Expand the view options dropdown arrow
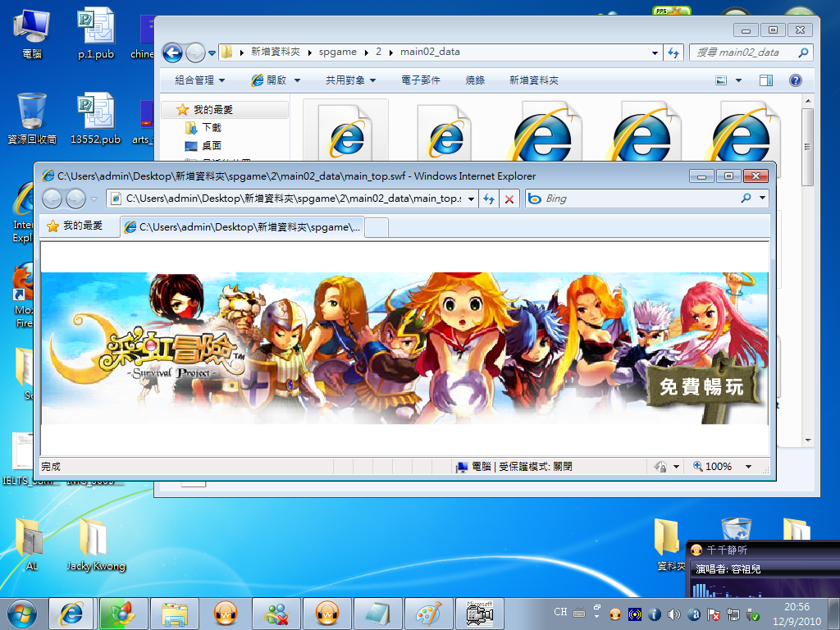The width and height of the screenshot is (840, 630). pos(738,80)
